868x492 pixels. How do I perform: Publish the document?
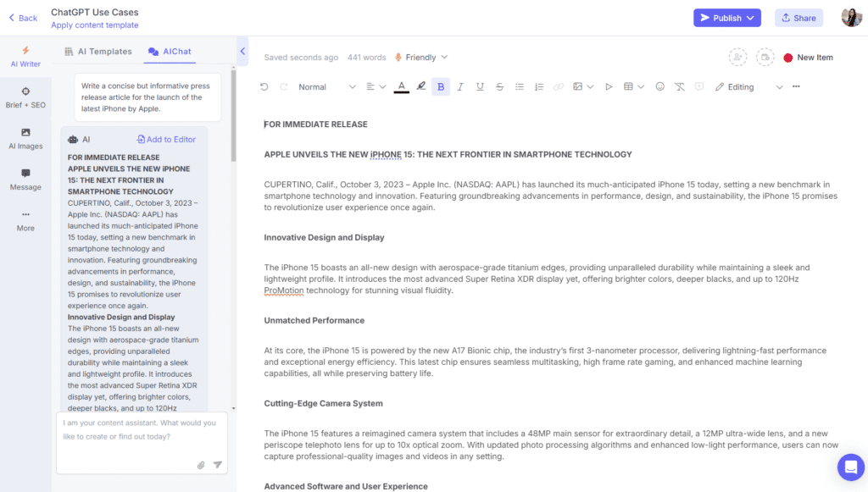tap(721, 18)
